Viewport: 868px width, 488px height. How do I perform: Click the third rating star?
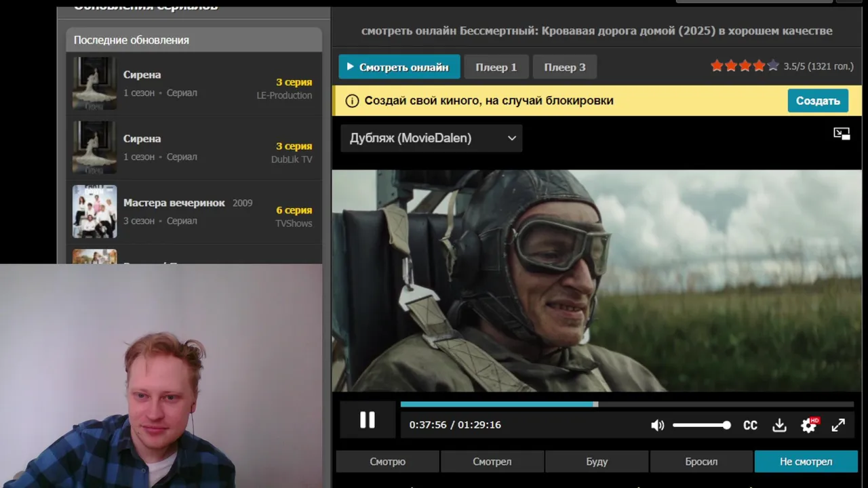(745, 66)
